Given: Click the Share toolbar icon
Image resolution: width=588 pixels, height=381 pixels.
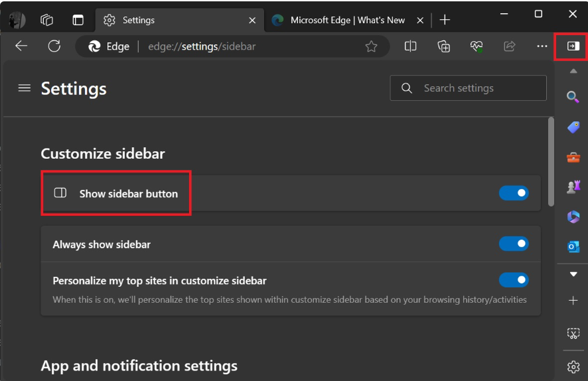Looking at the screenshot, I should click(509, 46).
